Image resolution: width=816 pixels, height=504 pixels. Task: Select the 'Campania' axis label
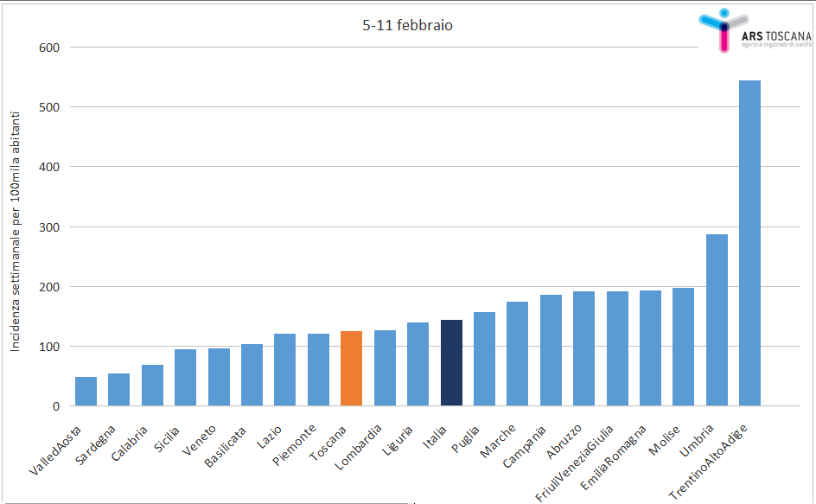[525, 447]
